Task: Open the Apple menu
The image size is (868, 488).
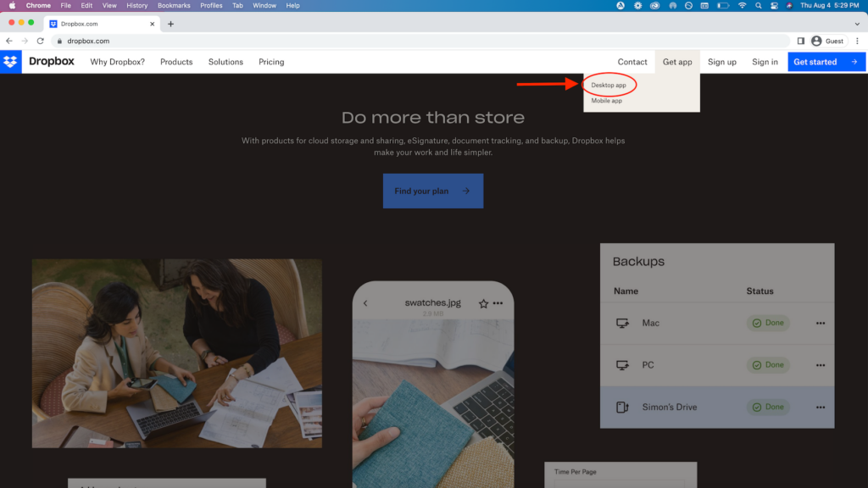Action: click(12, 6)
